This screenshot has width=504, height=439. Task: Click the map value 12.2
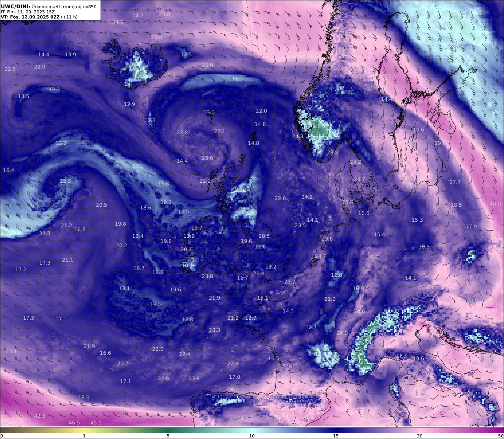click(x=61, y=143)
